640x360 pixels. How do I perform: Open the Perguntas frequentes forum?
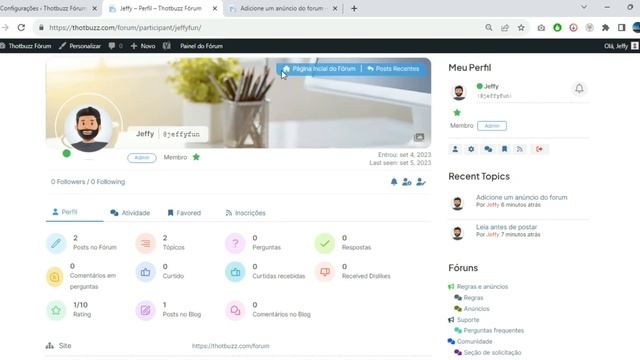493,330
